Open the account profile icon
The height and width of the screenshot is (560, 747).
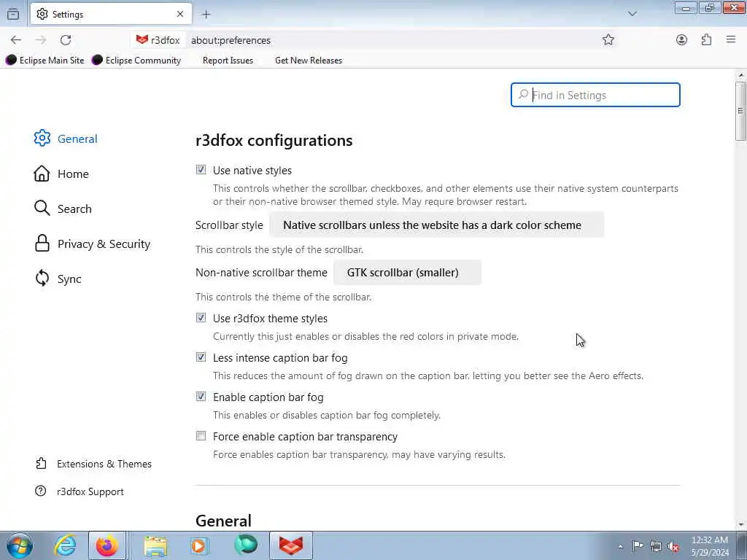click(x=682, y=40)
